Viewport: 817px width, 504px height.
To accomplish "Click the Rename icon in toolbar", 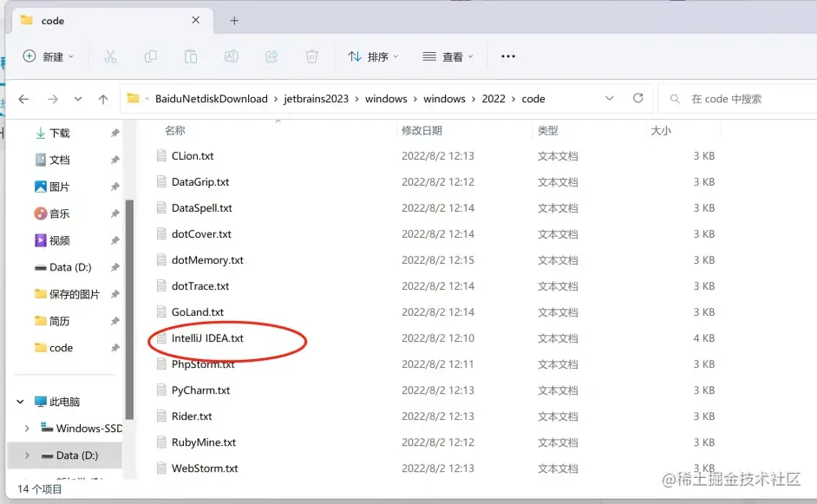I will [x=232, y=56].
